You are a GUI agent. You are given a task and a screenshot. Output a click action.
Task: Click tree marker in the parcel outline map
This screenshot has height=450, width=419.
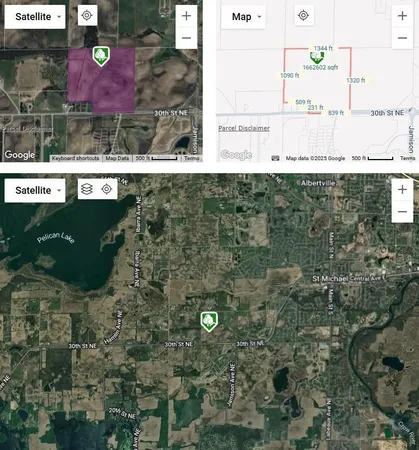(x=317, y=57)
